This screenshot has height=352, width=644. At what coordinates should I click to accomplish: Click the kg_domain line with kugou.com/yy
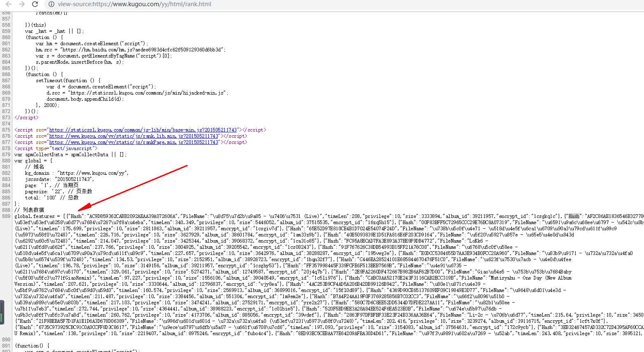[77, 173]
